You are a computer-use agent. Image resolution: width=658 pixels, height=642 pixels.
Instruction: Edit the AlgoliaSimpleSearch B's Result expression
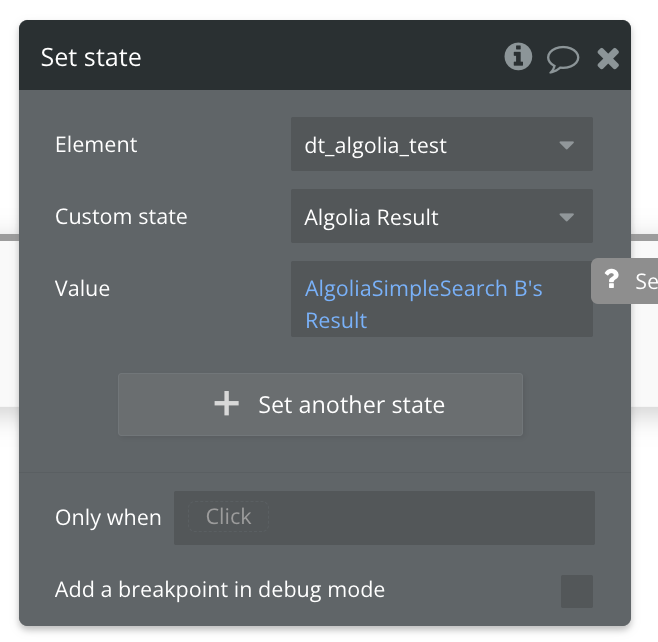(442, 299)
